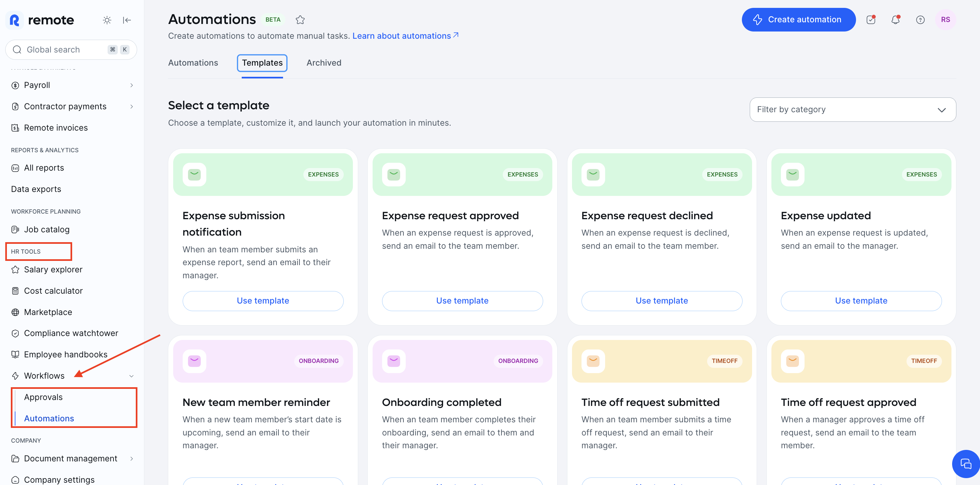Collapse the Workflows chevron
The height and width of the screenshot is (485, 980).
(132, 376)
